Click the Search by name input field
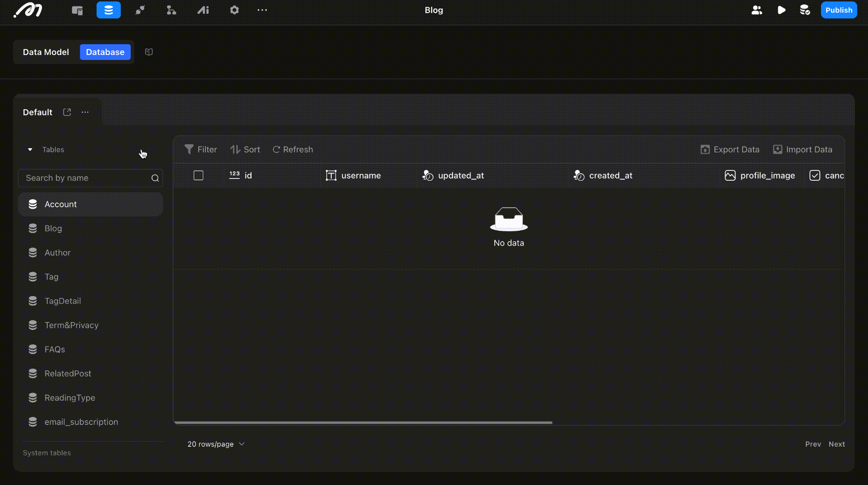The width and height of the screenshot is (868, 485). pyautogui.click(x=86, y=178)
